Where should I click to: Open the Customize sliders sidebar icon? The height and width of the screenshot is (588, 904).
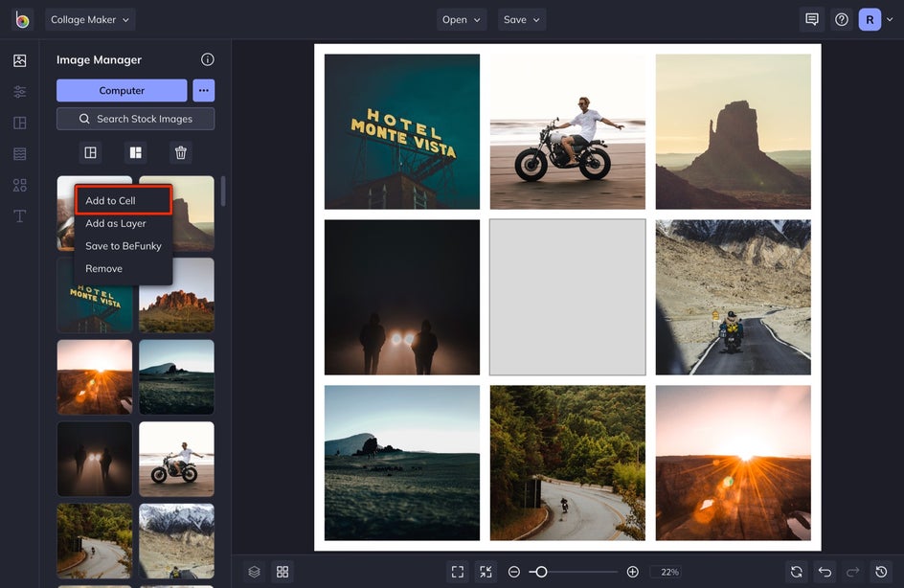click(x=19, y=92)
